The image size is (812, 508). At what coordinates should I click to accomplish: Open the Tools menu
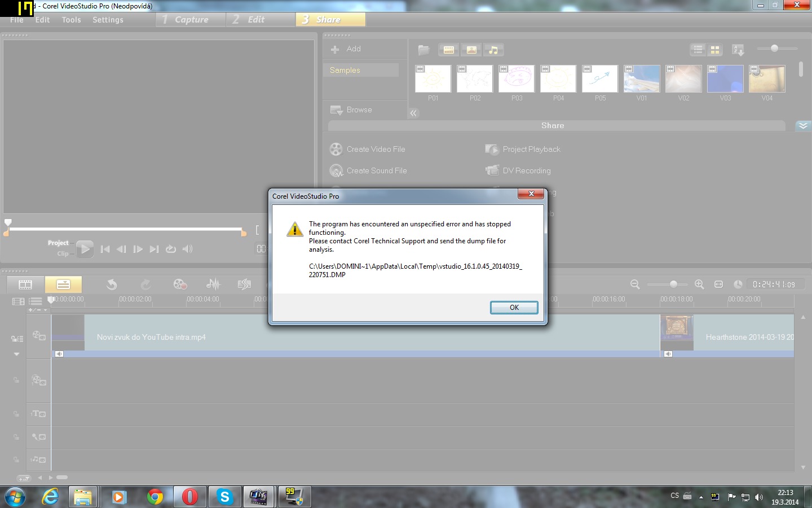(x=72, y=20)
